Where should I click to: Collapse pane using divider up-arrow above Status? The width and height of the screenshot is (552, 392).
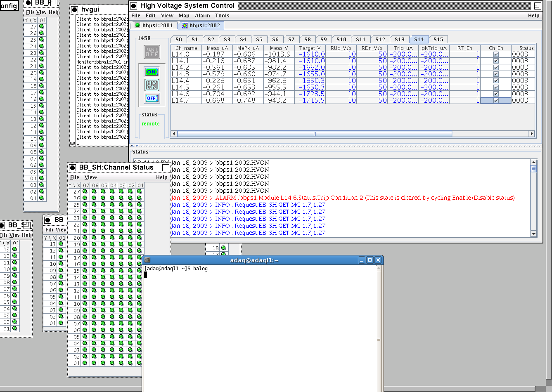pos(133,146)
